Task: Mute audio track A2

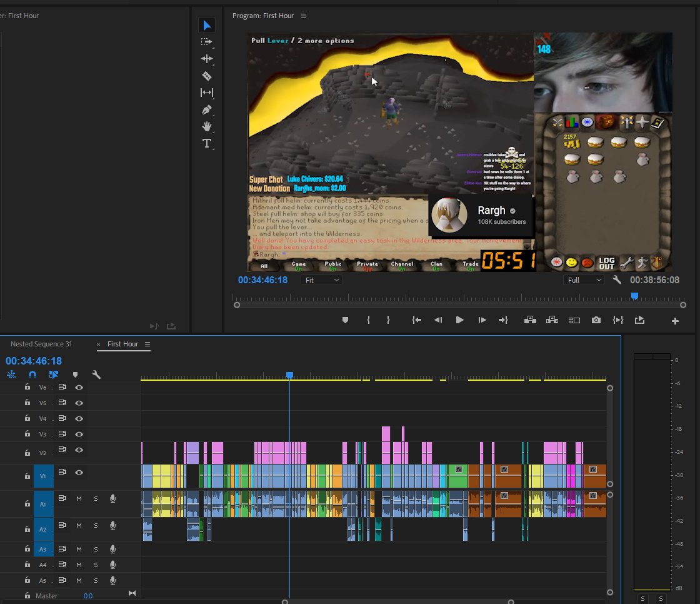Action: (x=79, y=525)
